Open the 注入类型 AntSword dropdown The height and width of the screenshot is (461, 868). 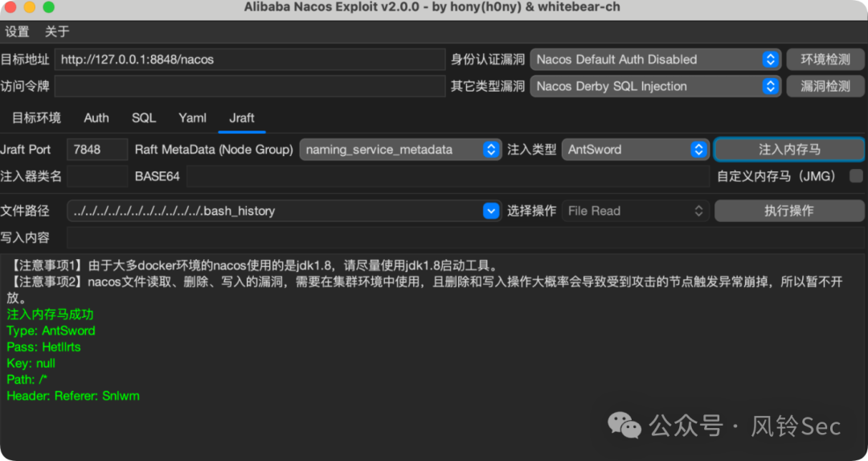point(636,150)
